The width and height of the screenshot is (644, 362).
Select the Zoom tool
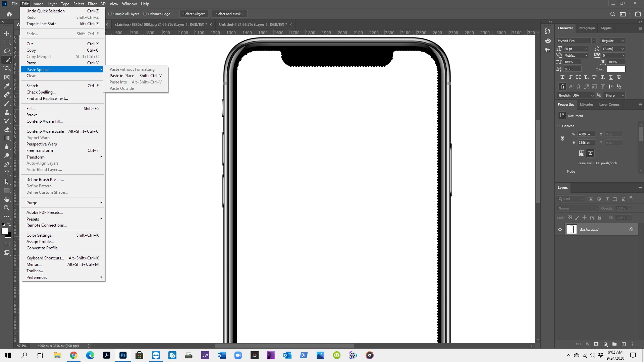point(7,208)
